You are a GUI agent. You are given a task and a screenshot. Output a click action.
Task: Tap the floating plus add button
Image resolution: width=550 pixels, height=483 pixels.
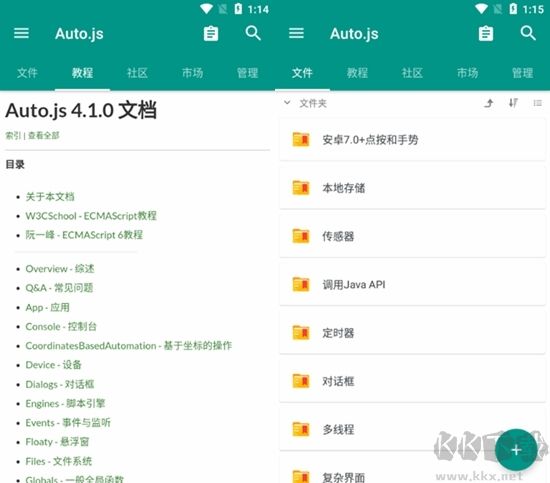[516, 450]
